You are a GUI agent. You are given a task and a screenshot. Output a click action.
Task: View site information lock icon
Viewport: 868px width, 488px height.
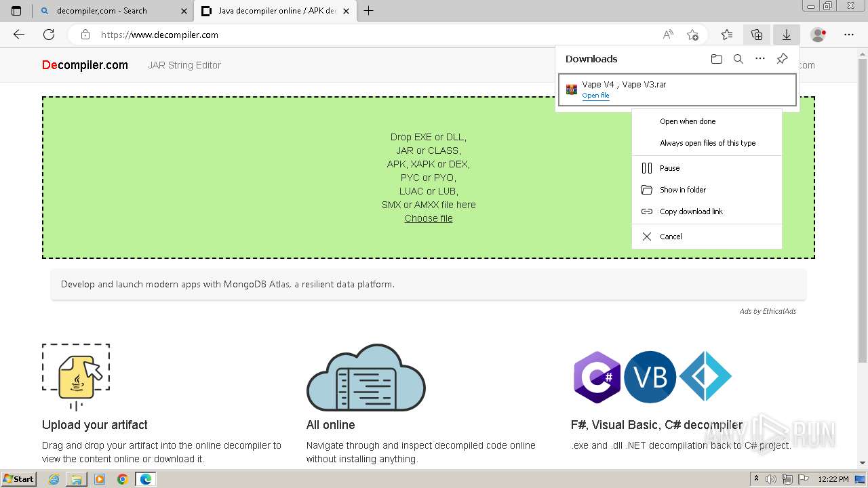point(85,35)
